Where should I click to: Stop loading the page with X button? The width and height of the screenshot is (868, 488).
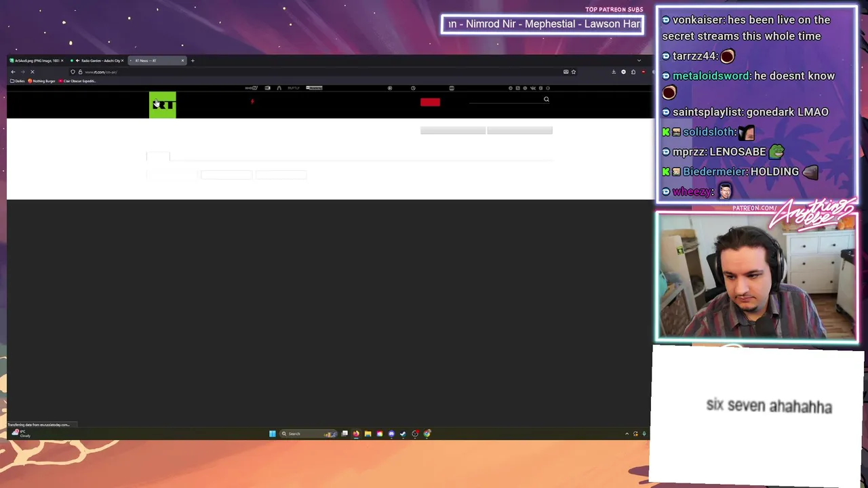(32, 72)
